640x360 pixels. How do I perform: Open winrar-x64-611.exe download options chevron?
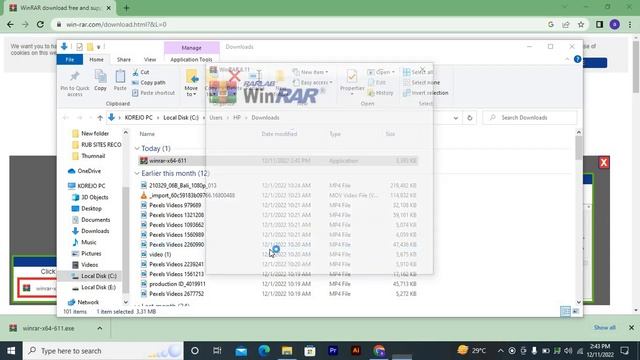pos(100,328)
